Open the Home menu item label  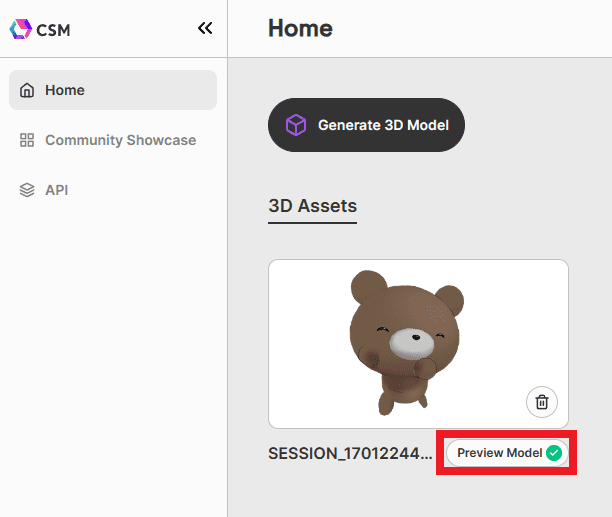click(x=65, y=90)
